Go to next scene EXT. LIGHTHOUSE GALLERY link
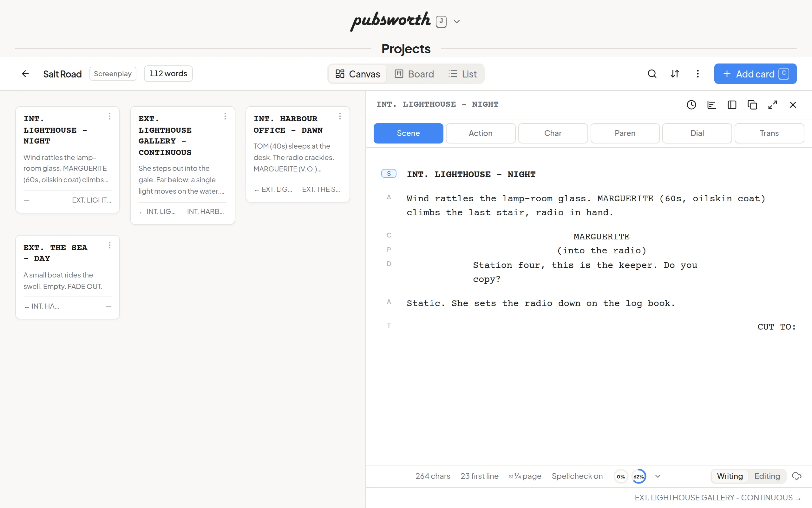The image size is (812, 508). 718,497
